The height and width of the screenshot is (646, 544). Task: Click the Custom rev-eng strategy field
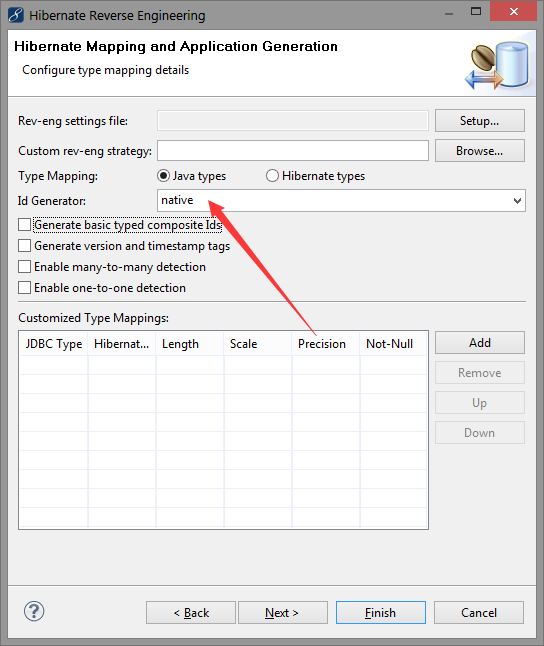click(x=293, y=151)
